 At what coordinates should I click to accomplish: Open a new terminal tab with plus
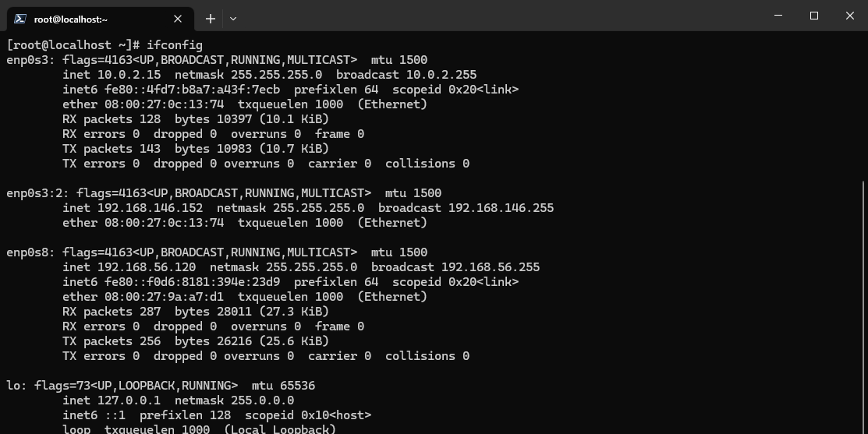[x=211, y=19]
